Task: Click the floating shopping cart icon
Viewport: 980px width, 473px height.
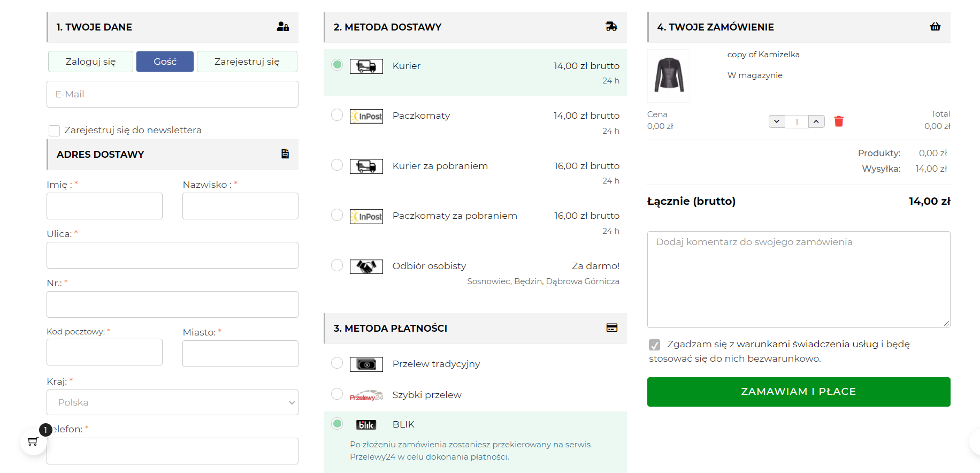Action: point(33,442)
